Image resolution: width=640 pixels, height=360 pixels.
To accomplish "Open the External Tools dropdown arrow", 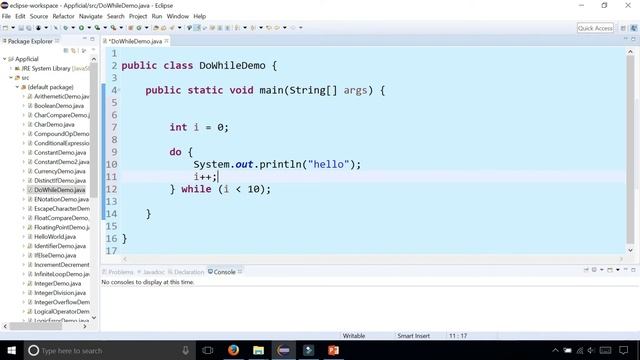I will 121,28.
